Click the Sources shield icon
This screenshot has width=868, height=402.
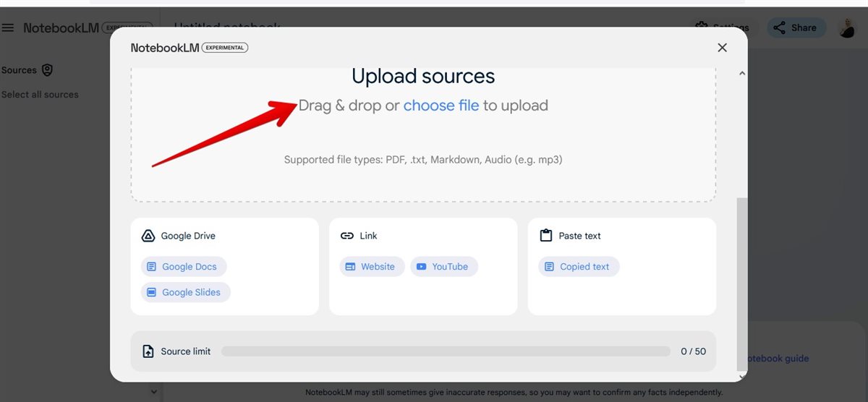(47, 70)
